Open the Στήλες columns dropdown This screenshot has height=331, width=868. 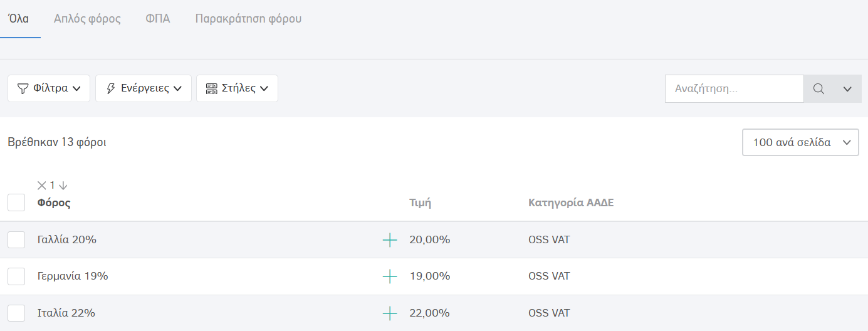237,88
